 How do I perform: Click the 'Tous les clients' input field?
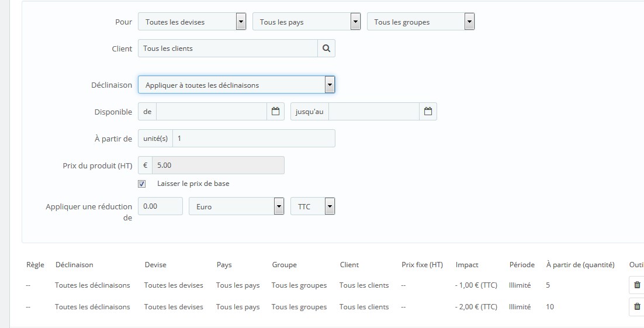click(x=228, y=49)
